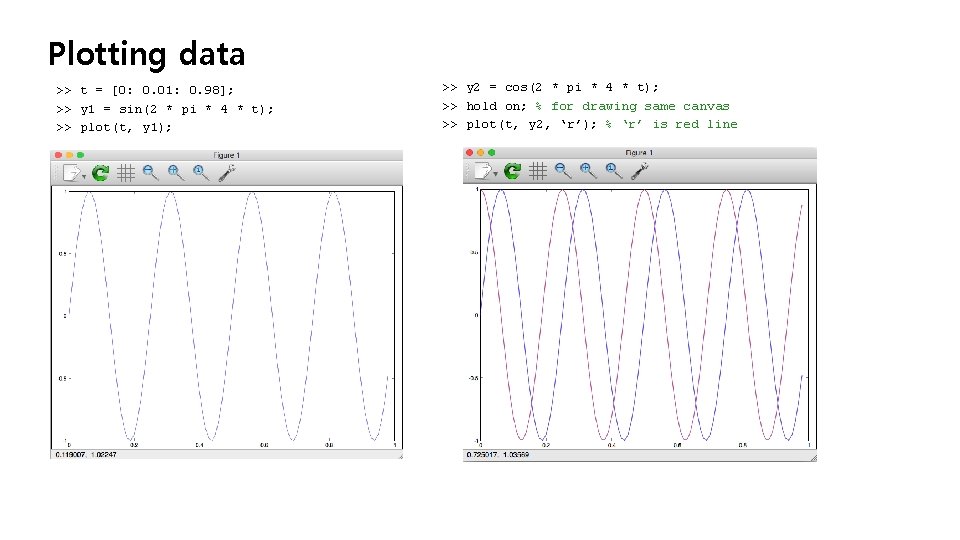960x540 pixels.
Task: Close the right Figure 1 window with red button
Action: [470, 152]
